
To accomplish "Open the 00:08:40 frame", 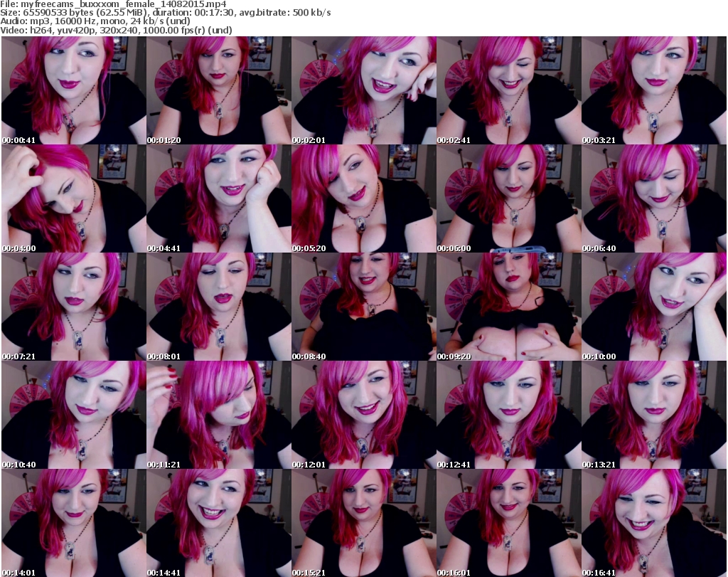I will point(364,307).
